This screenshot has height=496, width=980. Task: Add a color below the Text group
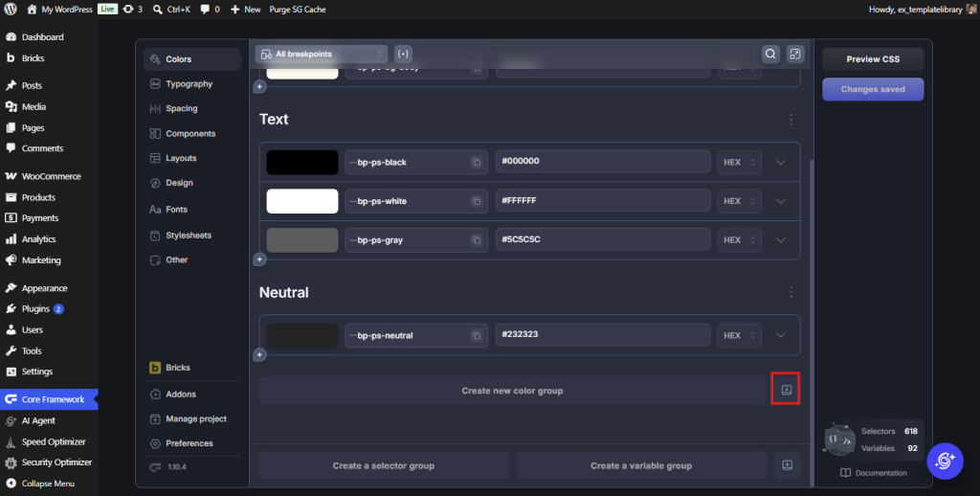click(259, 259)
